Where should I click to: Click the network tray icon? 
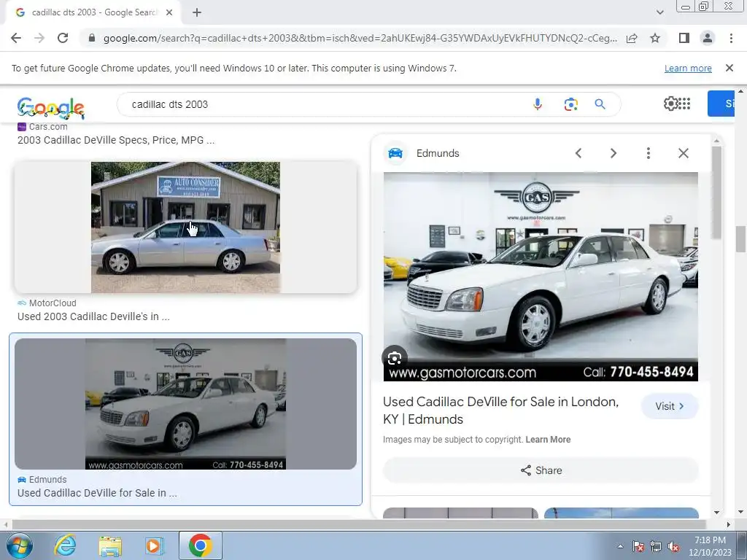tap(656, 547)
